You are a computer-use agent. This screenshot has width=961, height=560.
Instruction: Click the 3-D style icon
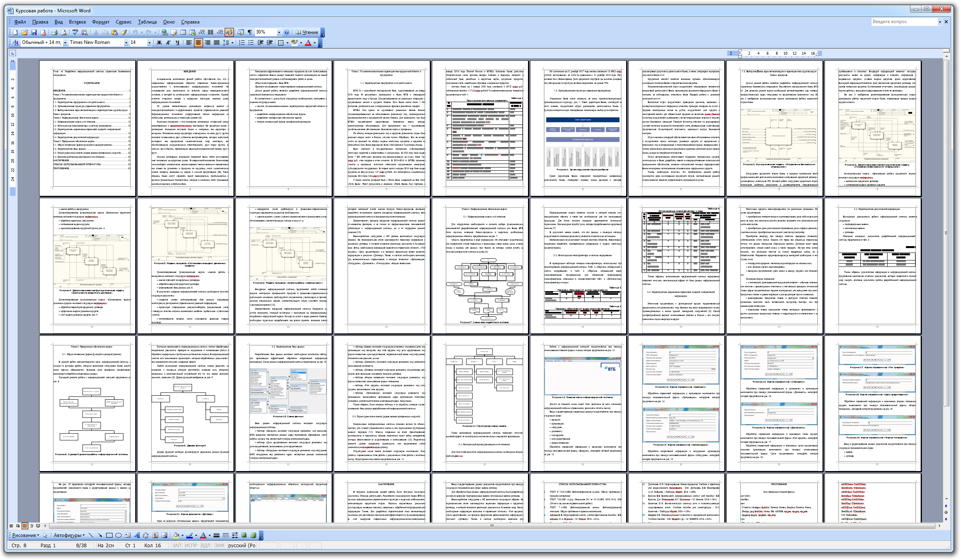point(253,535)
